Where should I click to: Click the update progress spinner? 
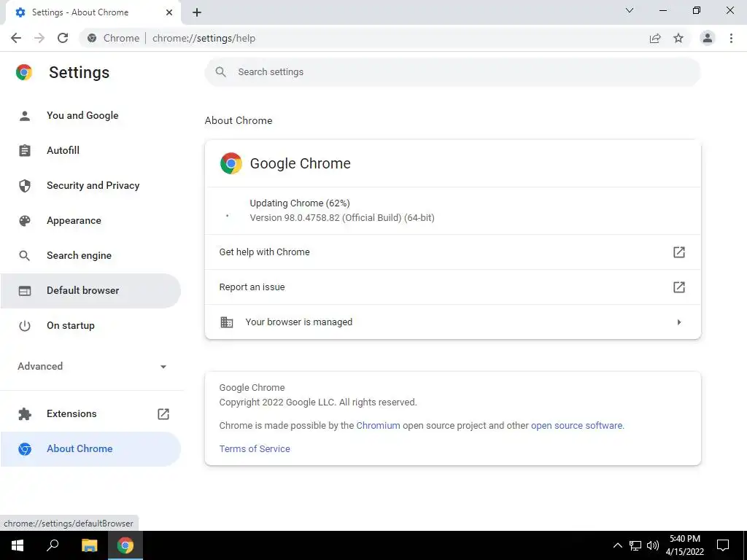(x=228, y=216)
